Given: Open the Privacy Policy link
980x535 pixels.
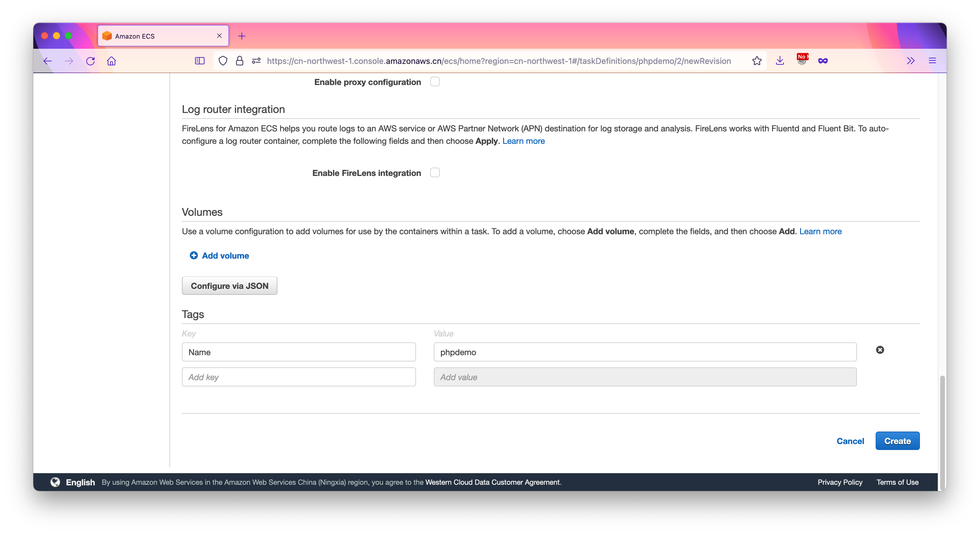Looking at the screenshot, I should pyautogui.click(x=840, y=482).
